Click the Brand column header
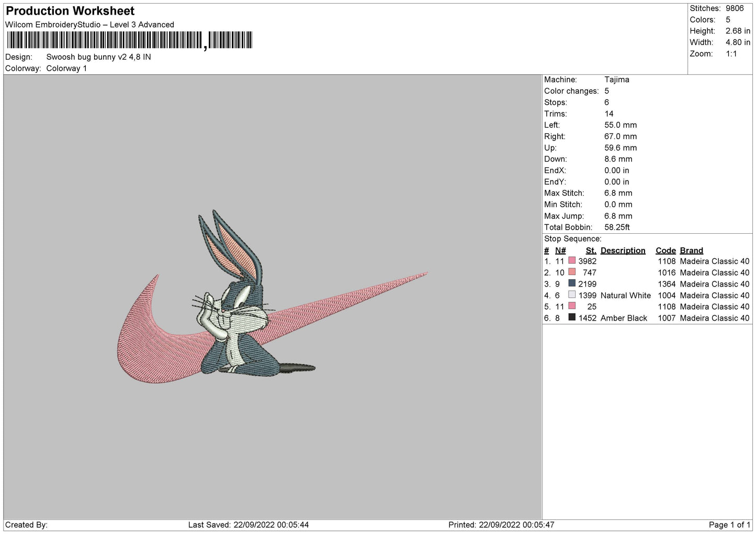Viewport: 756px width, 534px height. 691,251
